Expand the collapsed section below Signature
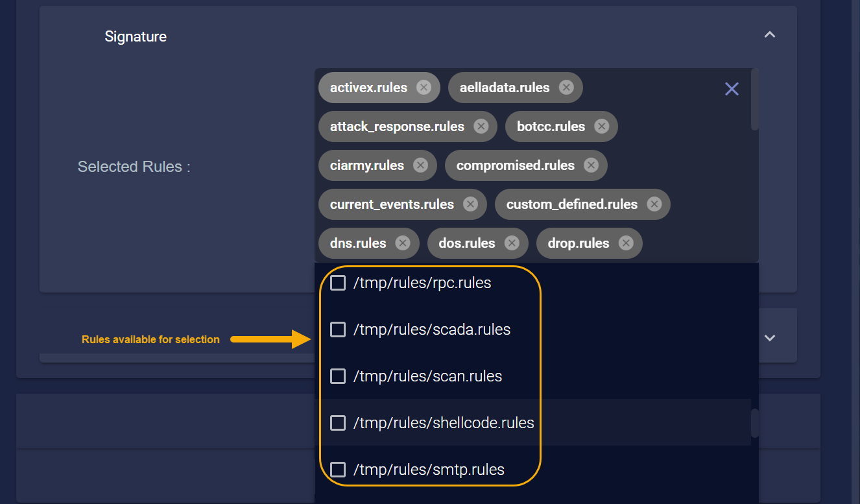The image size is (860, 504). (770, 338)
